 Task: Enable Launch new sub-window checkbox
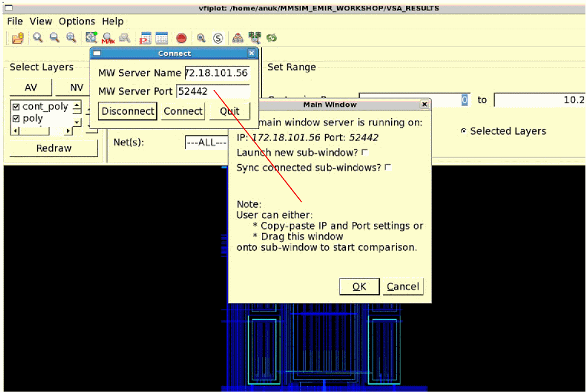[365, 153]
